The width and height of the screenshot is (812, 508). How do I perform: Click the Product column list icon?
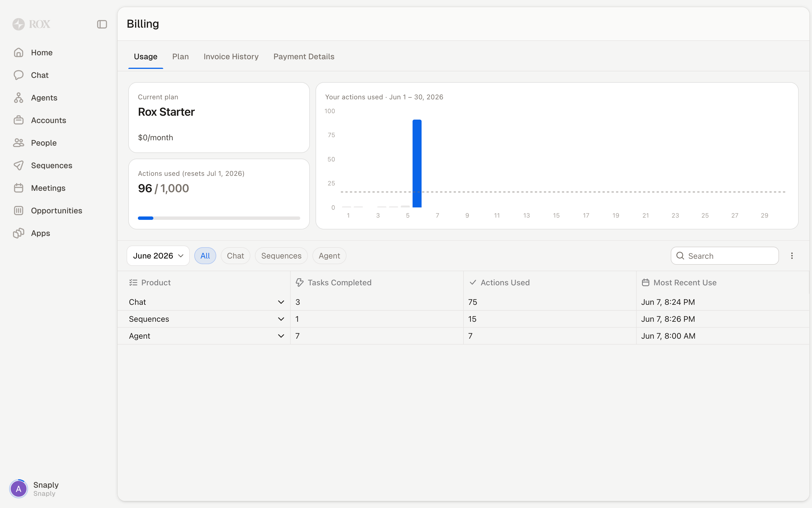(x=133, y=283)
